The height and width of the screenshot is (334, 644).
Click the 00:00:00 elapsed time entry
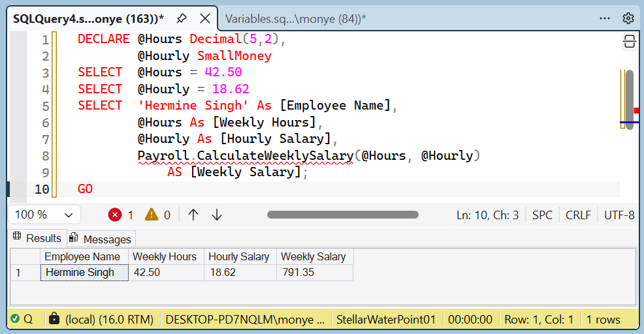tap(470, 320)
